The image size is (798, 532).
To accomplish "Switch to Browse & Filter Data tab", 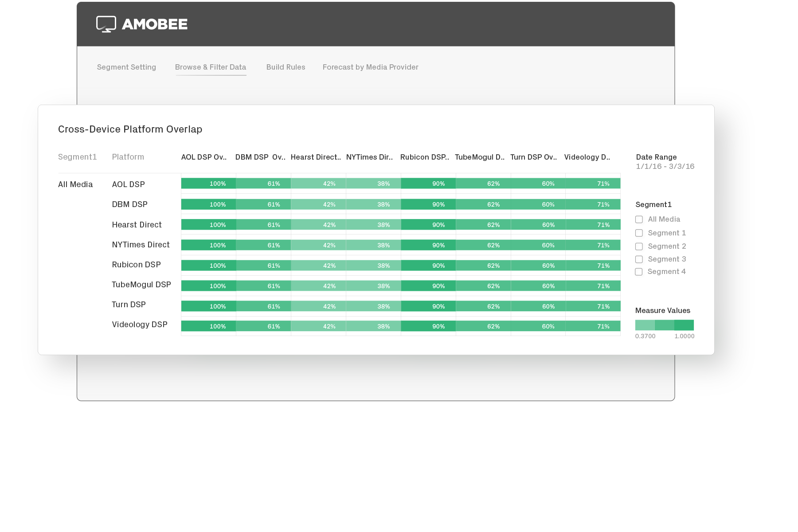I will click(211, 67).
